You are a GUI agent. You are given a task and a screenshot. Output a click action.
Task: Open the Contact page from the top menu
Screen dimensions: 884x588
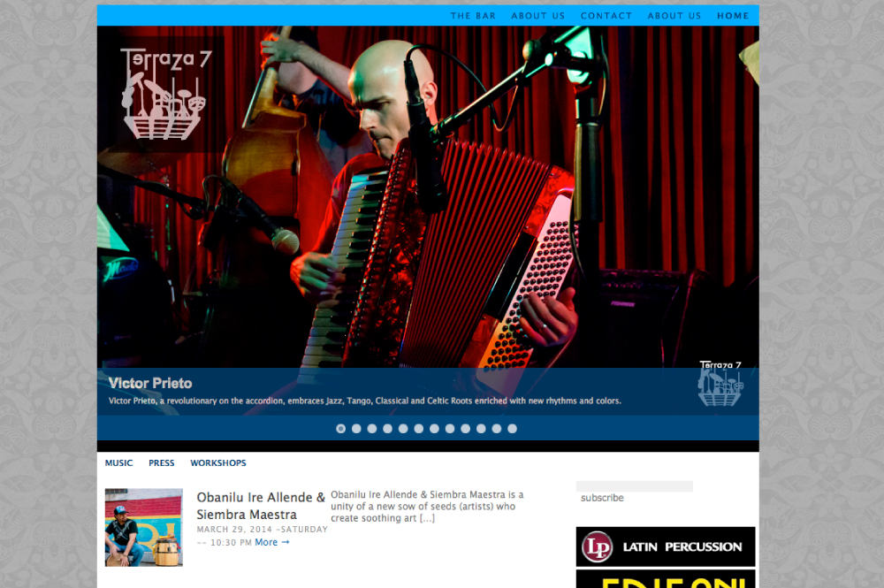coord(606,16)
